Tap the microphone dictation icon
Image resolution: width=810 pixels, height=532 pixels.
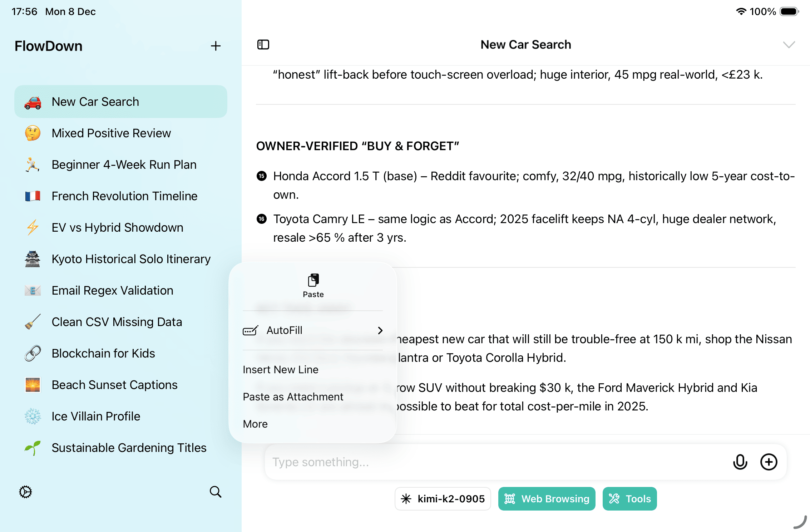click(740, 462)
